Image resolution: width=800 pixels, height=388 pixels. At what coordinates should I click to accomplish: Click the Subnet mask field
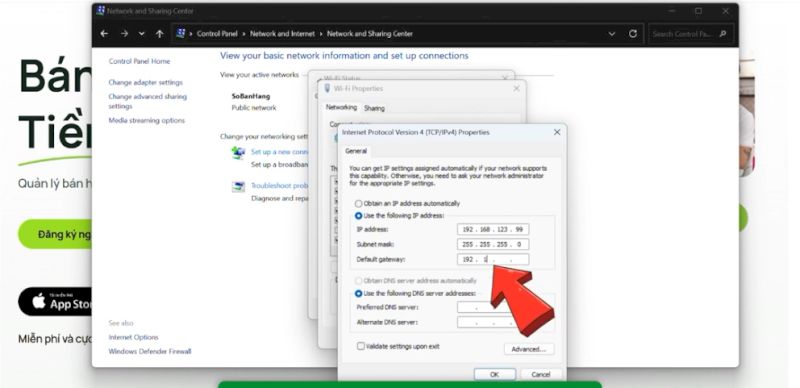[493, 245]
